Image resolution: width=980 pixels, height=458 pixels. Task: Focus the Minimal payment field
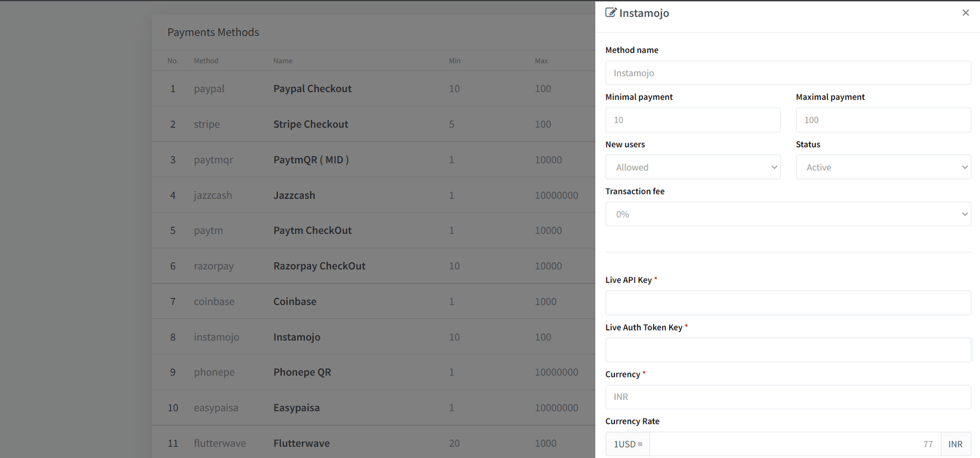[x=693, y=120]
